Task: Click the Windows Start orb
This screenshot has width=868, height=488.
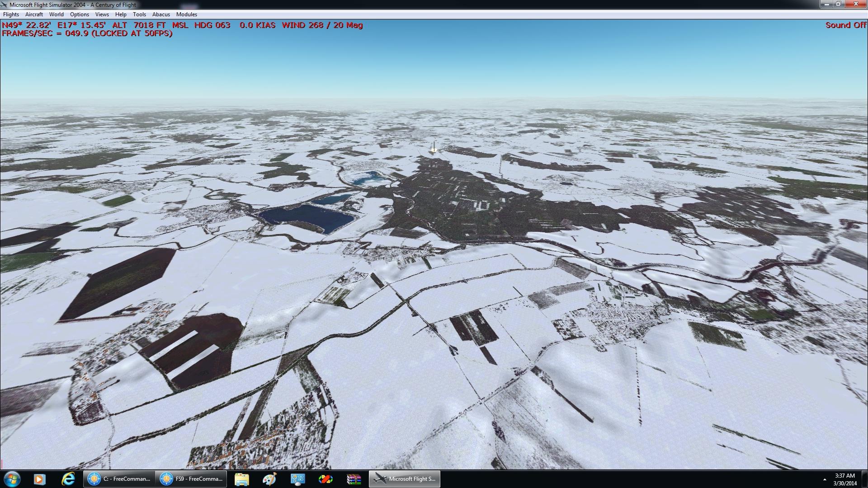Action: pos(11,479)
